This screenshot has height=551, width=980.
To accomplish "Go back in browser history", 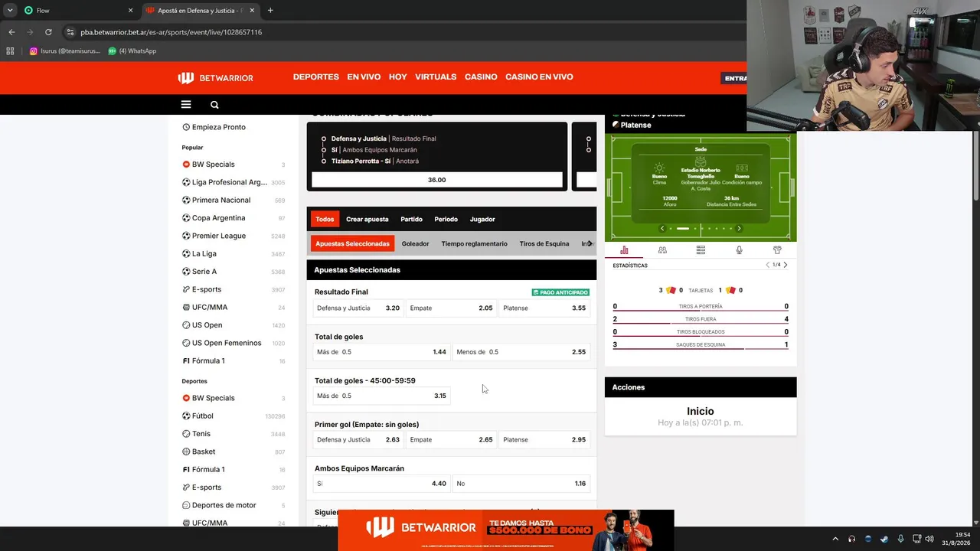I will [x=11, y=32].
